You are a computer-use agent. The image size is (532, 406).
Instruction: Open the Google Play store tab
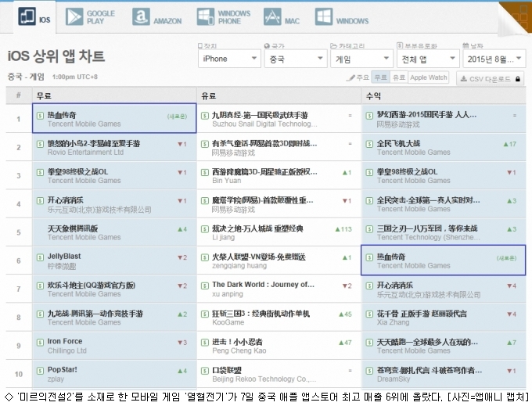[x=90, y=17]
